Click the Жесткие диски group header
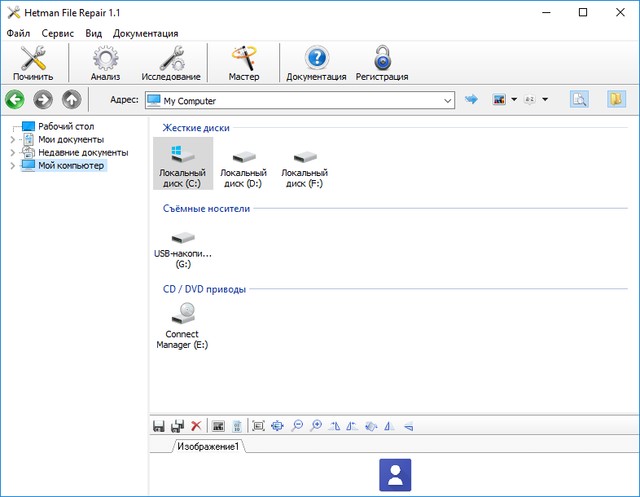 (196, 128)
